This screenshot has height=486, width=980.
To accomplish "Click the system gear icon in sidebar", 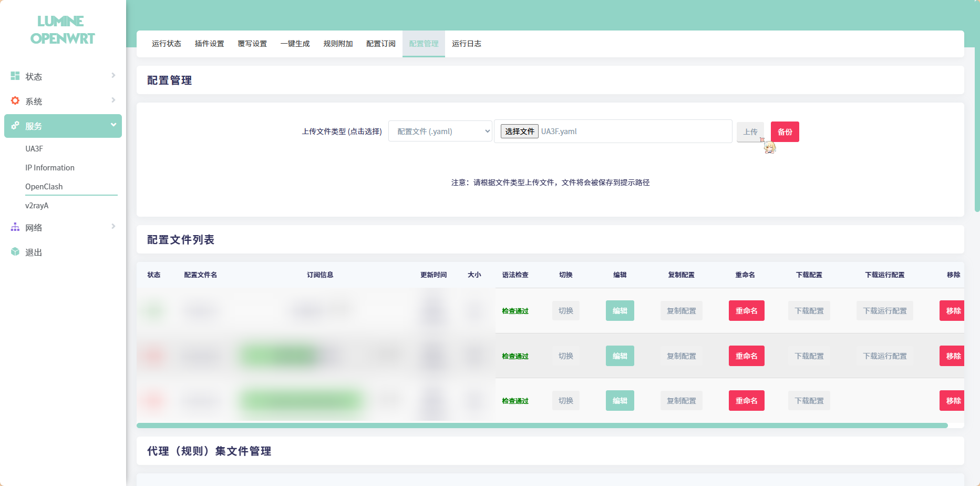I will tap(15, 100).
